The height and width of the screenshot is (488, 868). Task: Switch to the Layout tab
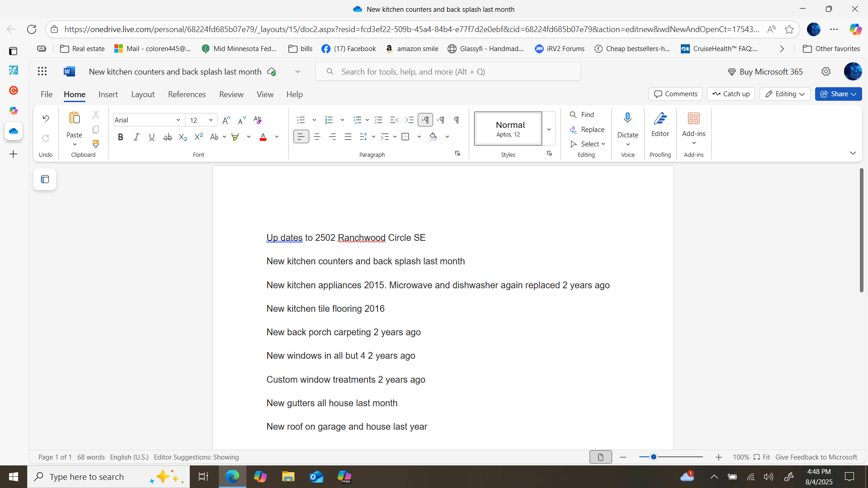(x=143, y=94)
